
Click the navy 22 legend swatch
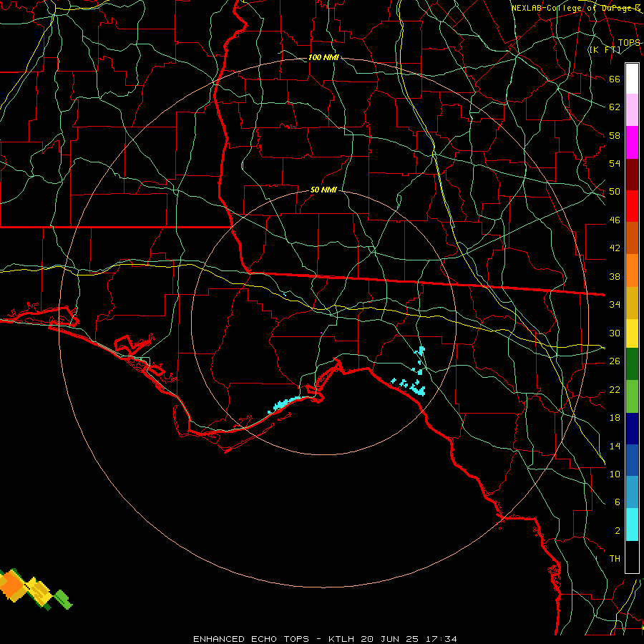[x=632, y=429]
